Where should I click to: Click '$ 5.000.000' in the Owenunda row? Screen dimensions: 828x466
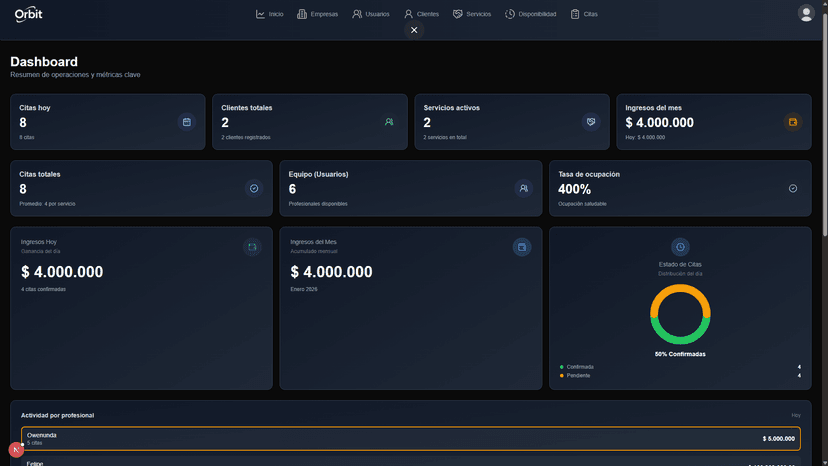pos(778,439)
